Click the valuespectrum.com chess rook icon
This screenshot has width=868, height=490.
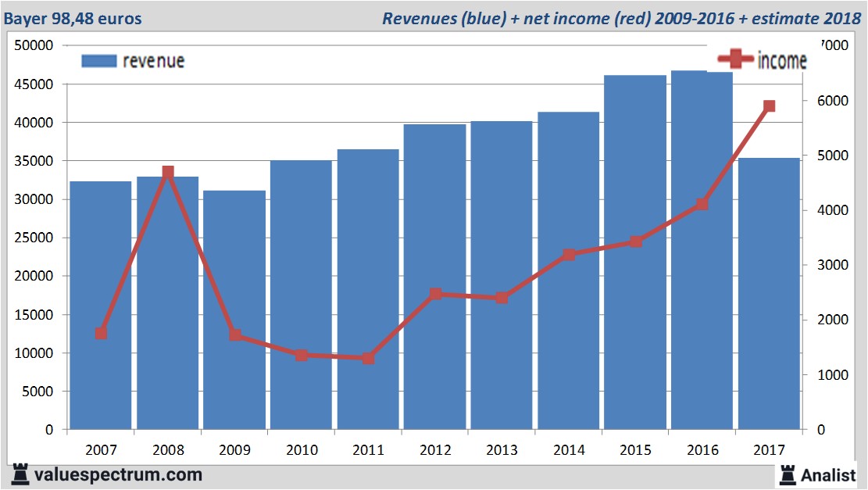pyautogui.click(x=20, y=474)
